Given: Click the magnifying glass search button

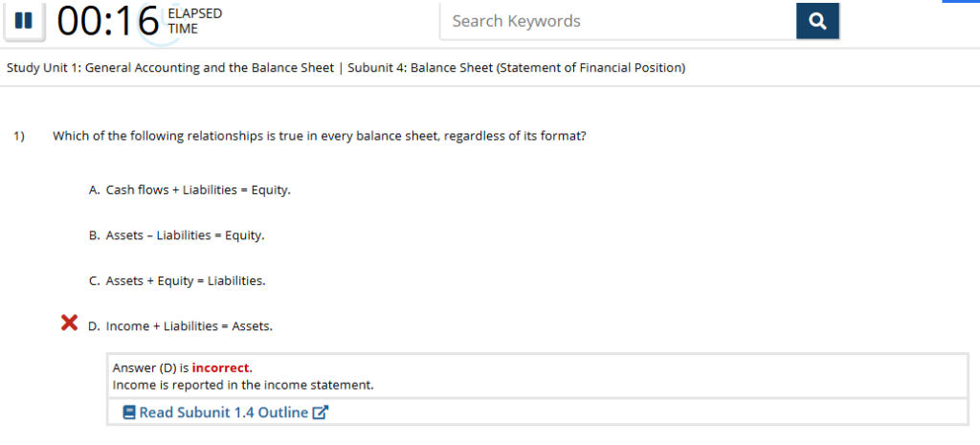Looking at the screenshot, I should point(816,21).
